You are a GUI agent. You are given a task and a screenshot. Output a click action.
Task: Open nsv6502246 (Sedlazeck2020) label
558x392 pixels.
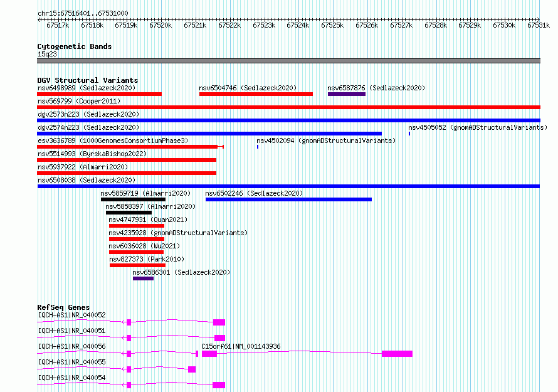(x=254, y=193)
